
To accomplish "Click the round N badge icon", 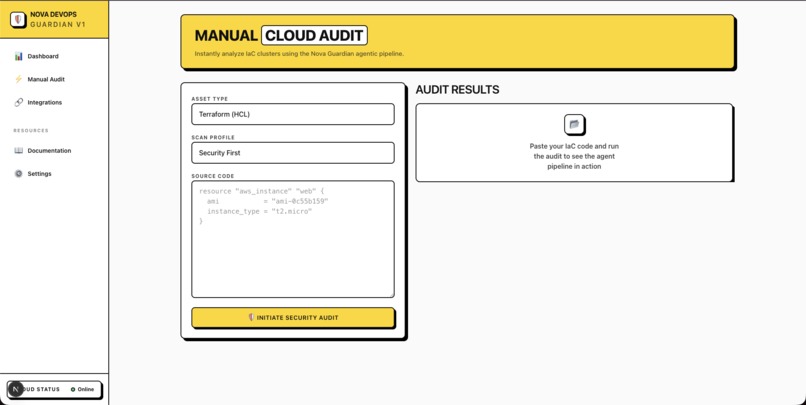I will click(15, 389).
